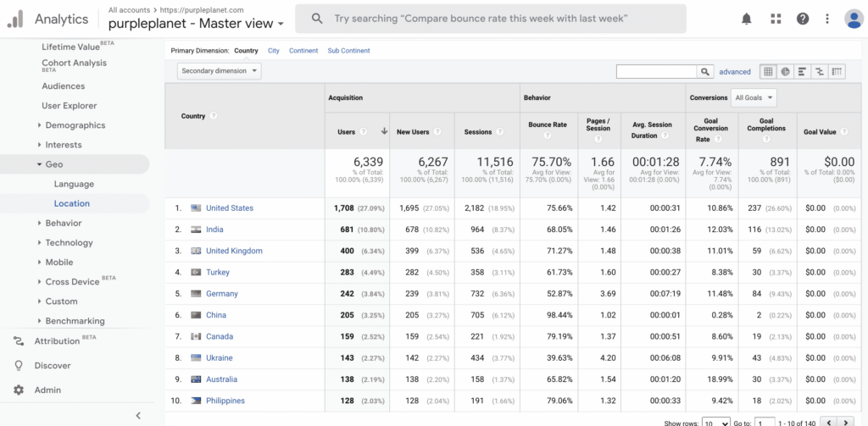Open User Explorer report
The height and width of the screenshot is (426, 868).
pos(70,106)
